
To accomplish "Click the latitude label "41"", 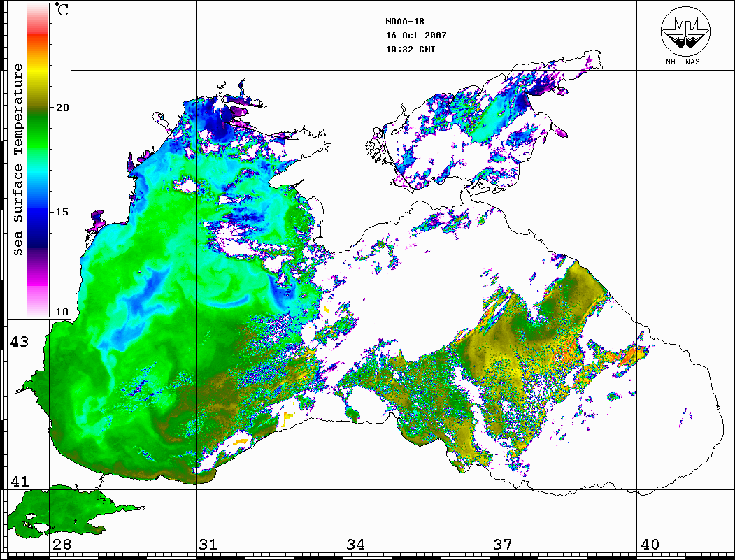I will click(20, 482).
